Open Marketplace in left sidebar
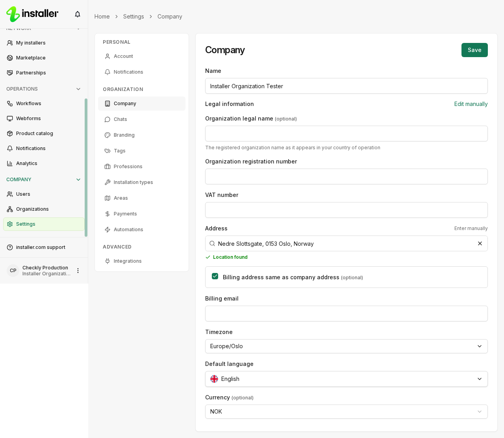Viewport: 504px width, 438px height. click(x=44, y=58)
